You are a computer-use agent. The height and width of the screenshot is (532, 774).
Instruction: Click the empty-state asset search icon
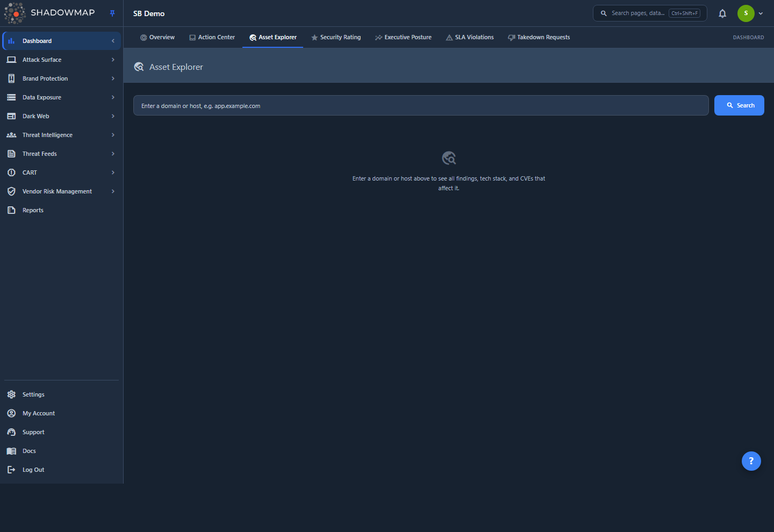pos(449,158)
